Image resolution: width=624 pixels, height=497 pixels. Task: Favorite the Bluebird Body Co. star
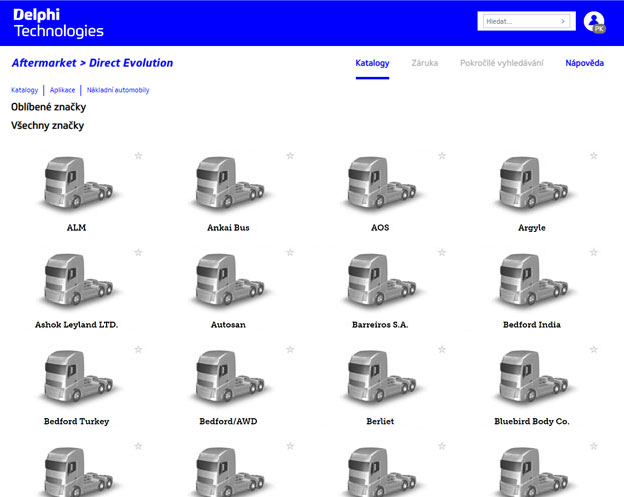[x=594, y=349]
